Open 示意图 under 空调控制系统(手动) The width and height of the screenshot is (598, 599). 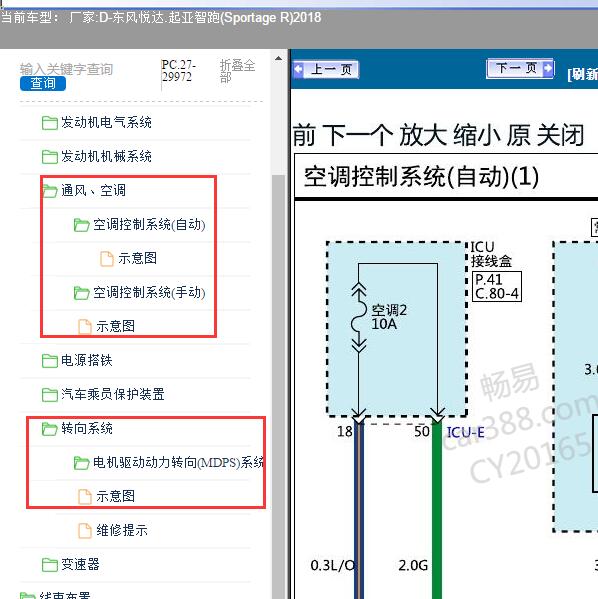point(115,326)
